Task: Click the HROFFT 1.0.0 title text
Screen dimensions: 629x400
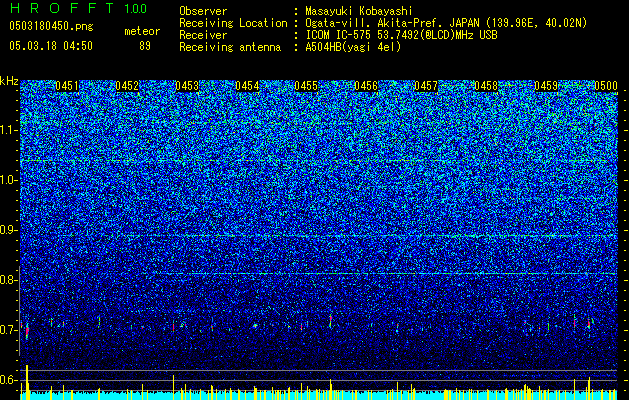Action: [78, 8]
